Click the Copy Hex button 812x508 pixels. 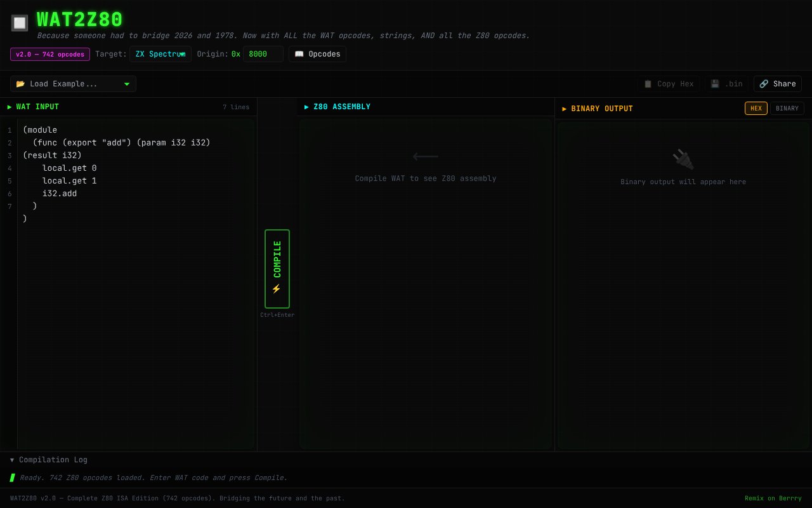pos(669,84)
